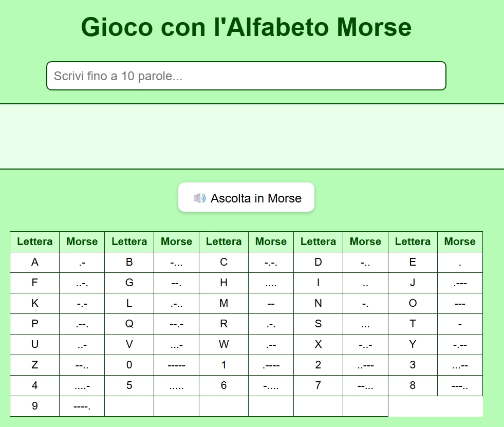
Task: Click the Morse code cell for number 9
Action: [82, 406]
